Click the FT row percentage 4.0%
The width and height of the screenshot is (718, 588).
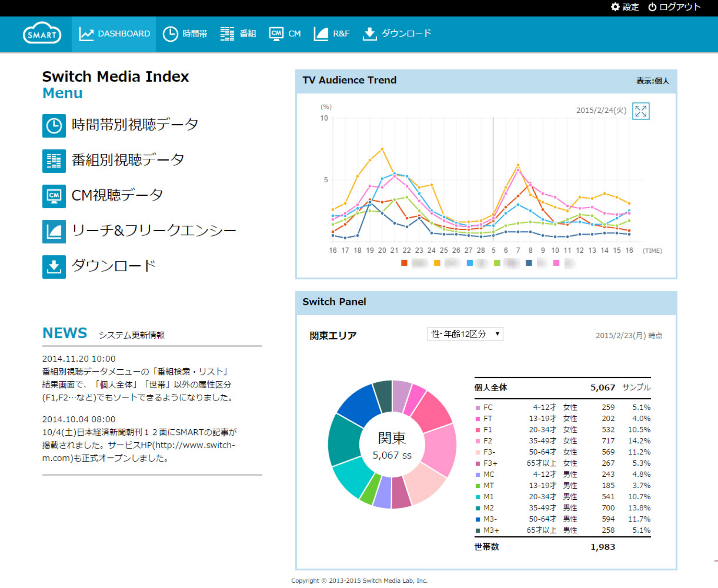click(641, 419)
